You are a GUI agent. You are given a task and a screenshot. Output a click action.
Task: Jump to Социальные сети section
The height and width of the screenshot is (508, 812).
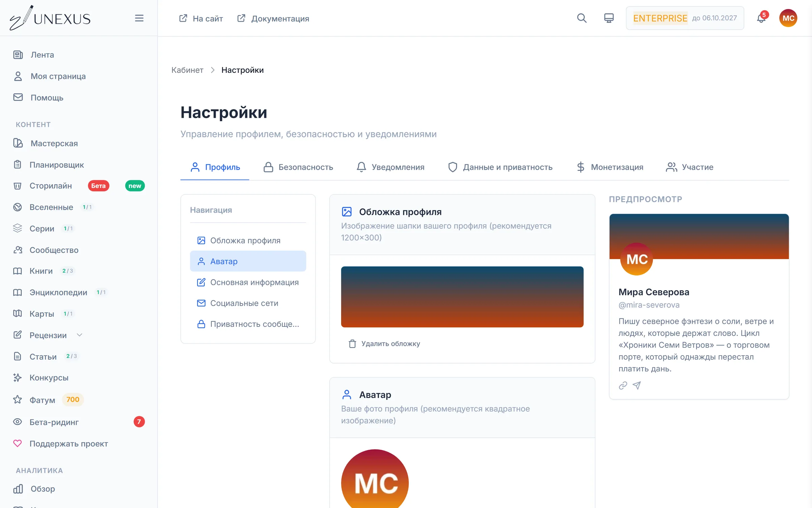click(x=248, y=303)
